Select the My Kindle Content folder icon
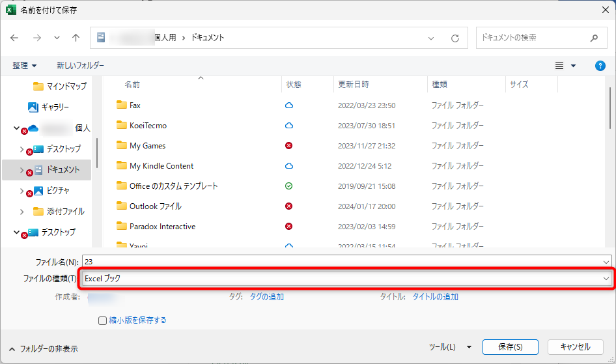The height and width of the screenshot is (364, 616). coord(122,165)
